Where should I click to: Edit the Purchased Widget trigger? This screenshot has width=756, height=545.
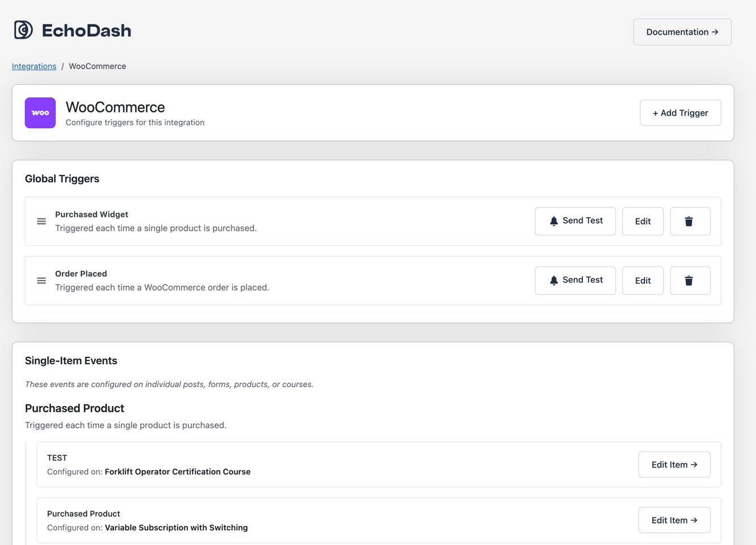tap(643, 221)
